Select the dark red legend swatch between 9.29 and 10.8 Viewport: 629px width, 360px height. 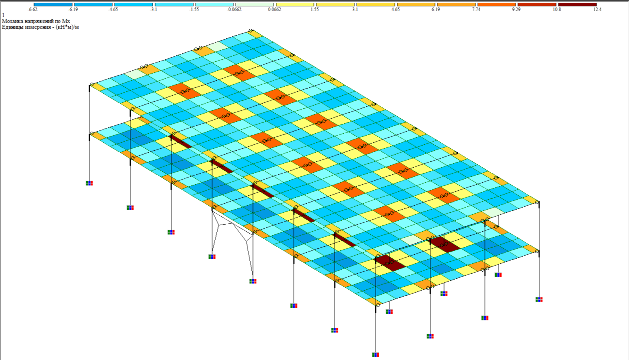pos(537,4)
